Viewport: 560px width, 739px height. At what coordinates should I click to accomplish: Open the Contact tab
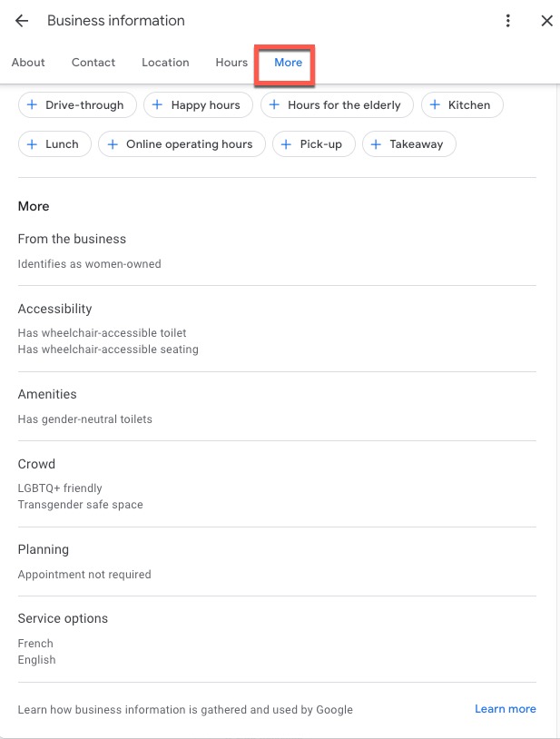(93, 62)
